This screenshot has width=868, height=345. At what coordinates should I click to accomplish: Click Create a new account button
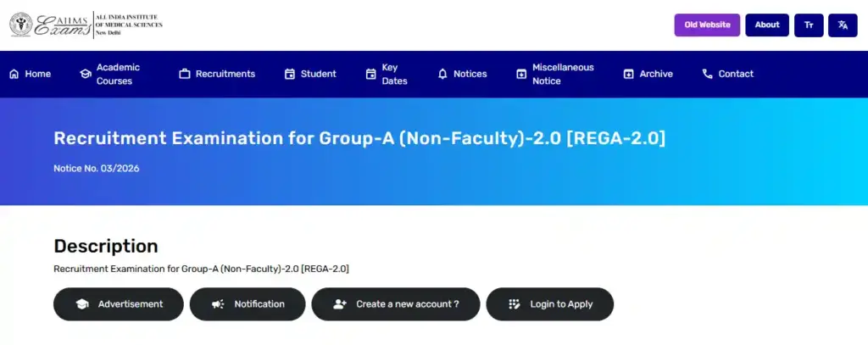click(x=396, y=304)
